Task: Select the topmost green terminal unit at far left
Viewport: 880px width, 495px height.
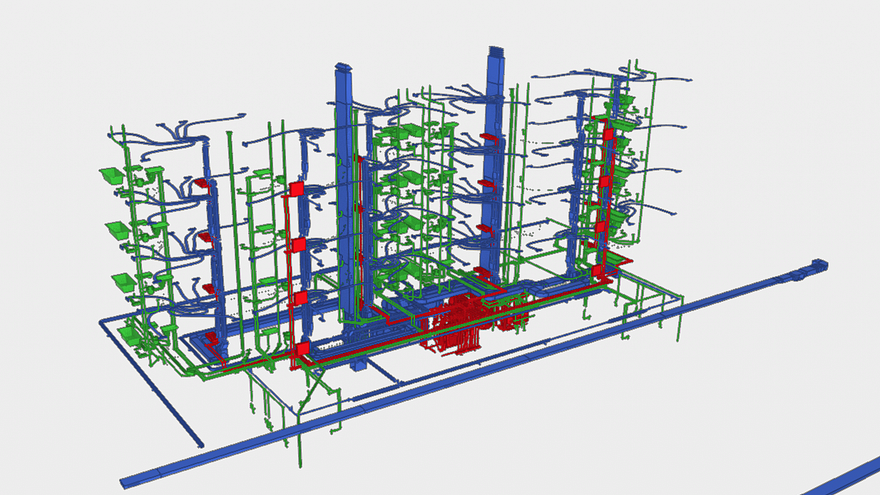Action: click(110, 176)
